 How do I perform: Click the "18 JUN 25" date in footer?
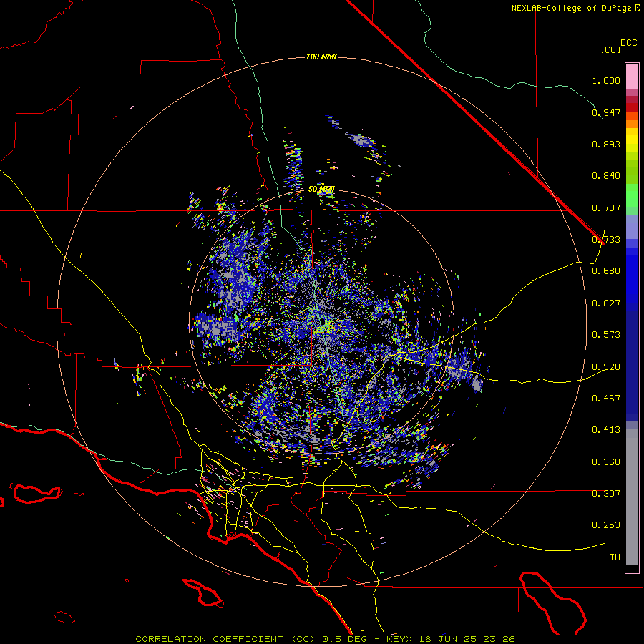447,639
